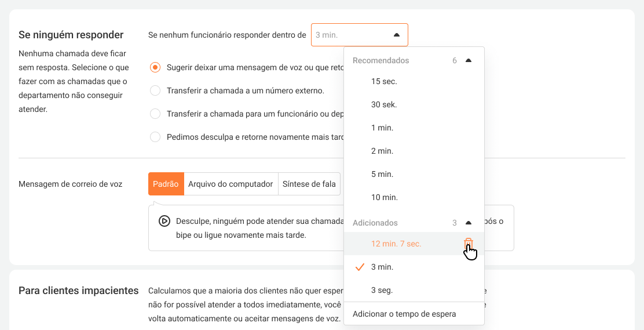Switch to the Padrão tab

click(x=166, y=184)
